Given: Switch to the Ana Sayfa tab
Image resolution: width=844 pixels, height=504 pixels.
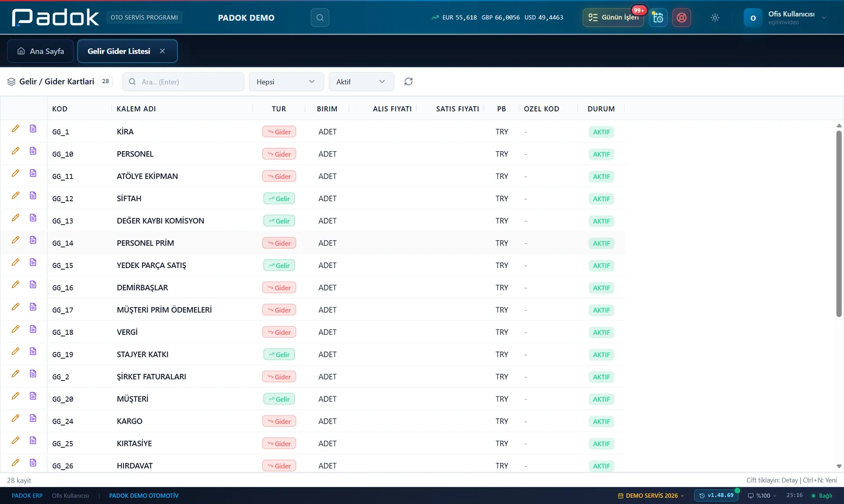Looking at the screenshot, I should click(x=40, y=51).
